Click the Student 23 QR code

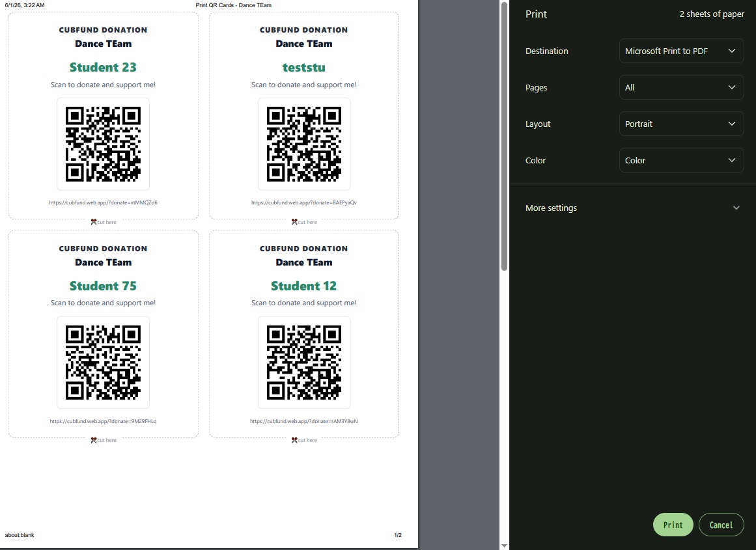[103, 144]
